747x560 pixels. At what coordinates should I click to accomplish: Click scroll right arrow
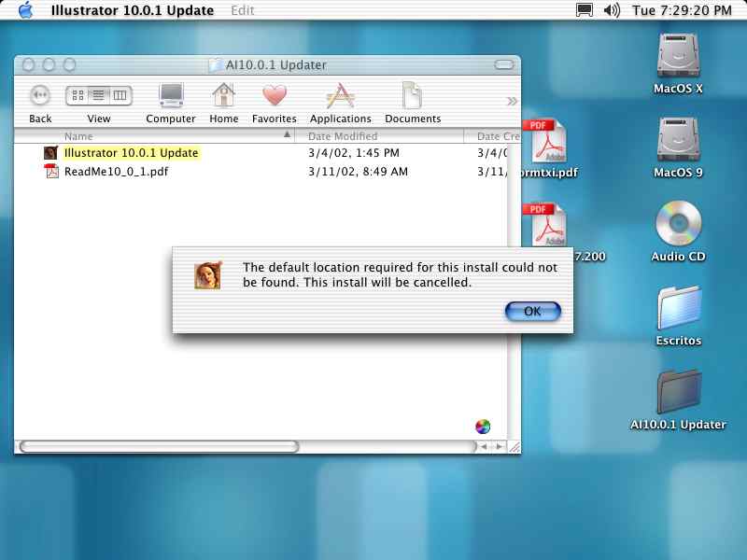[x=499, y=447]
